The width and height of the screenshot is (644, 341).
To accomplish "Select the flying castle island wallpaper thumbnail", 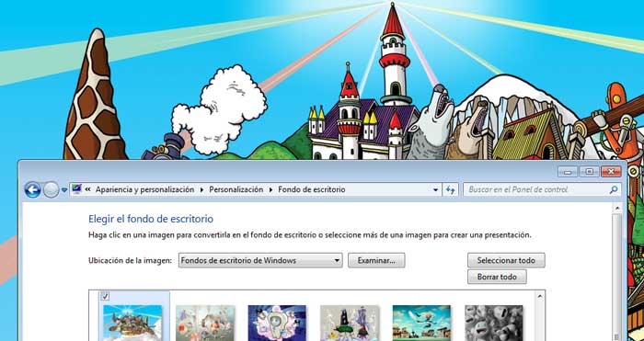I will click(x=132, y=323).
